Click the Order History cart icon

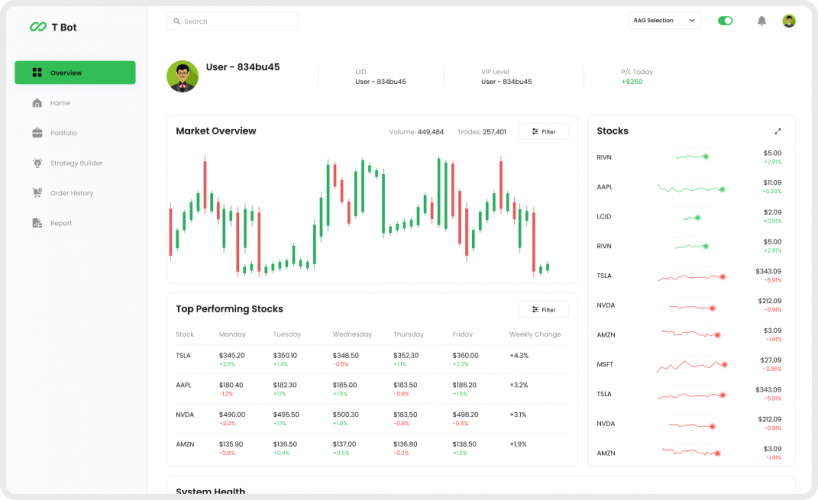pos(37,193)
